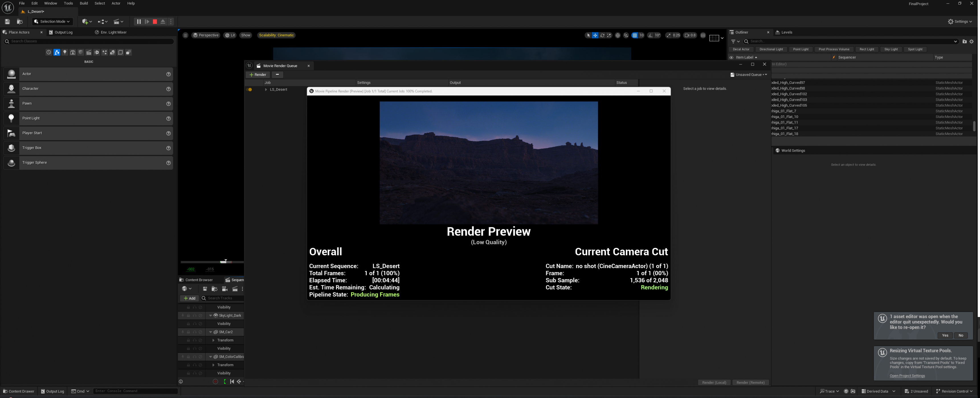This screenshot has height=398, width=980.
Task: Open the Actor menu
Action: tap(116, 3)
